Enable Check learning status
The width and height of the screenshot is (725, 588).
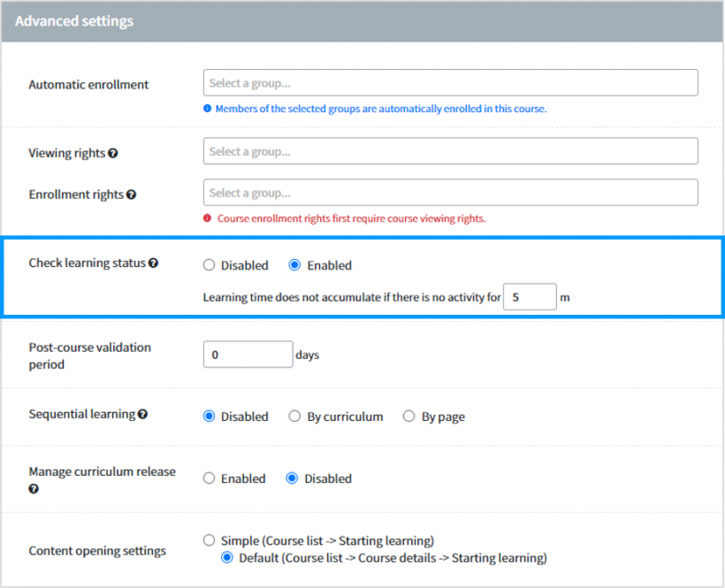[x=294, y=264]
